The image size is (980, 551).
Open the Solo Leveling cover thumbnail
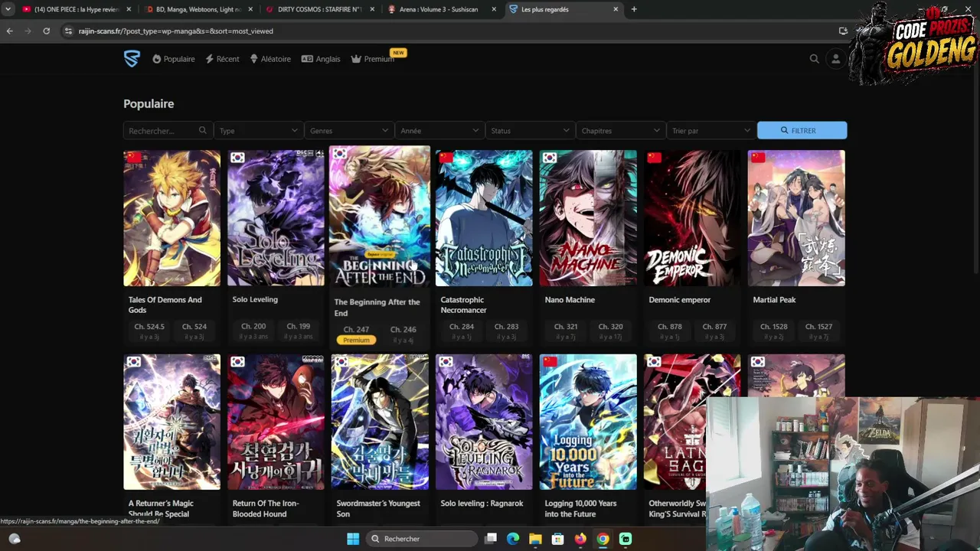pyautogui.click(x=276, y=218)
